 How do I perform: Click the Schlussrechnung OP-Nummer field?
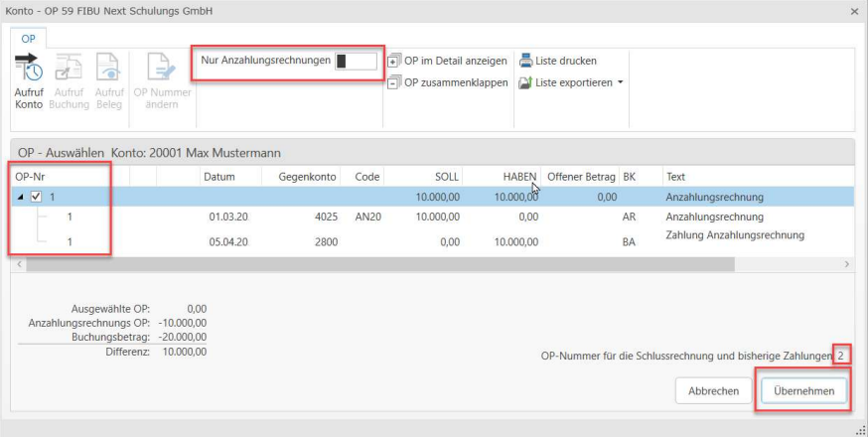coord(842,355)
